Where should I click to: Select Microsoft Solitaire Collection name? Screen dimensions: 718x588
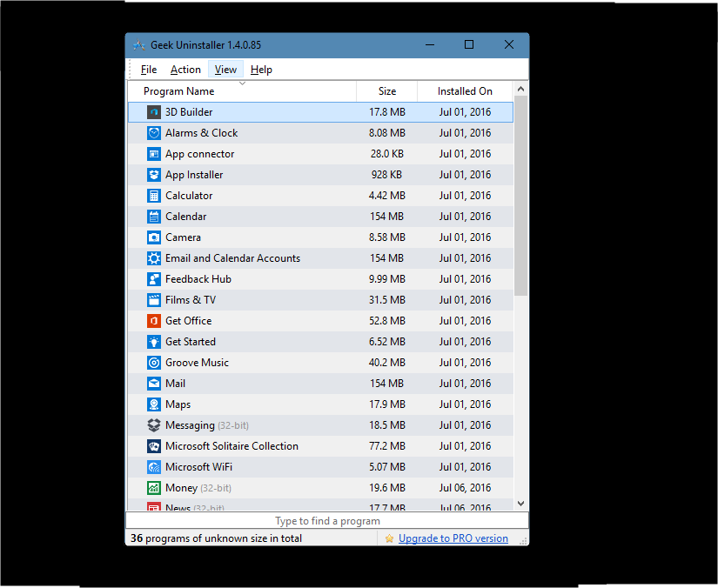pos(232,446)
